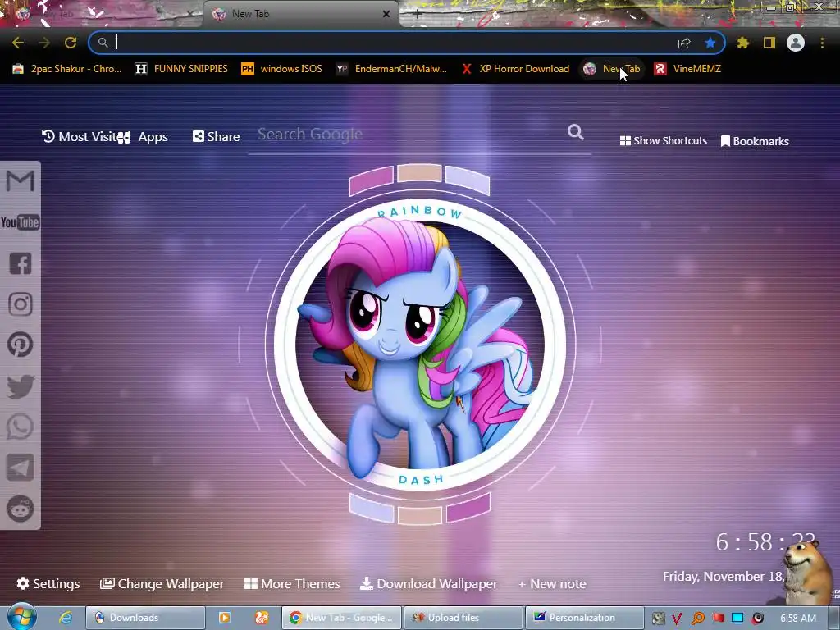Open media player taskbar icon
This screenshot has width=840, height=630.
tap(225, 618)
